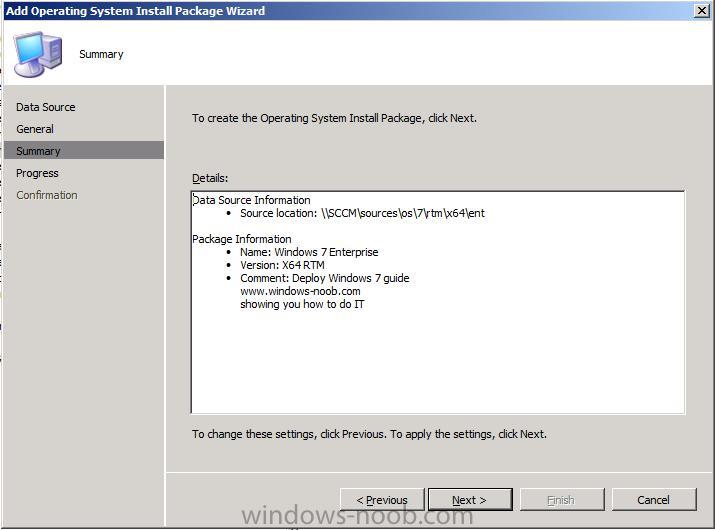Click the 'Package Information' heading
This screenshot has height=530, width=715.
[x=242, y=239]
